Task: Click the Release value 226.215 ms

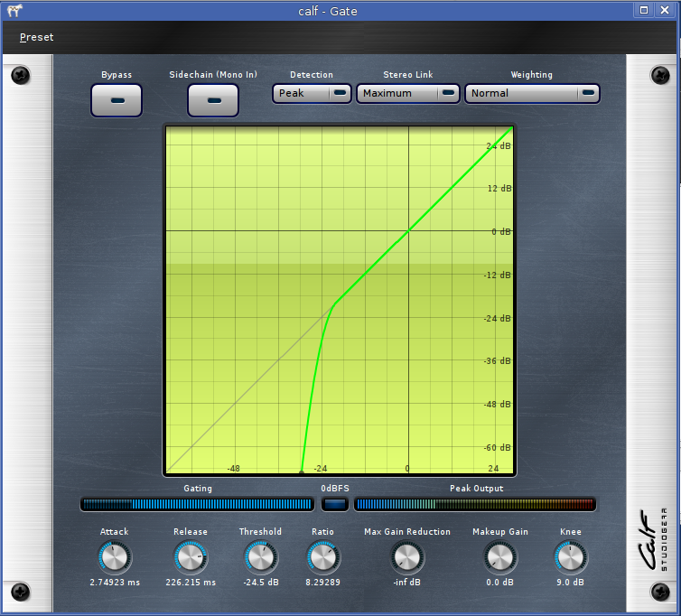Action: coord(191,582)
